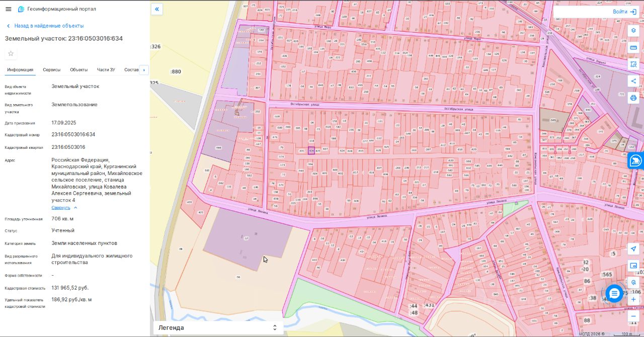Click the zoom-to-search map icon

(x=633, y=282)
